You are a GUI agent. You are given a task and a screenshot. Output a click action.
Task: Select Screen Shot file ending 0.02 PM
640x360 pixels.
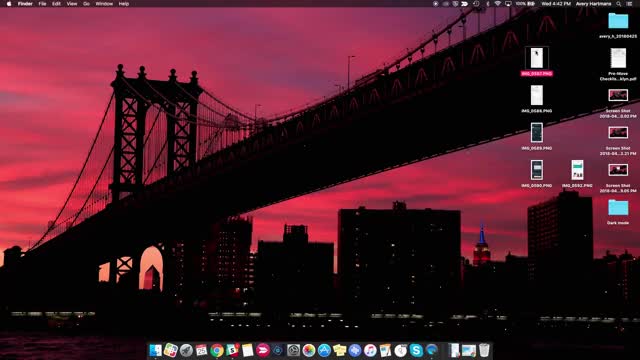[618, 103]
